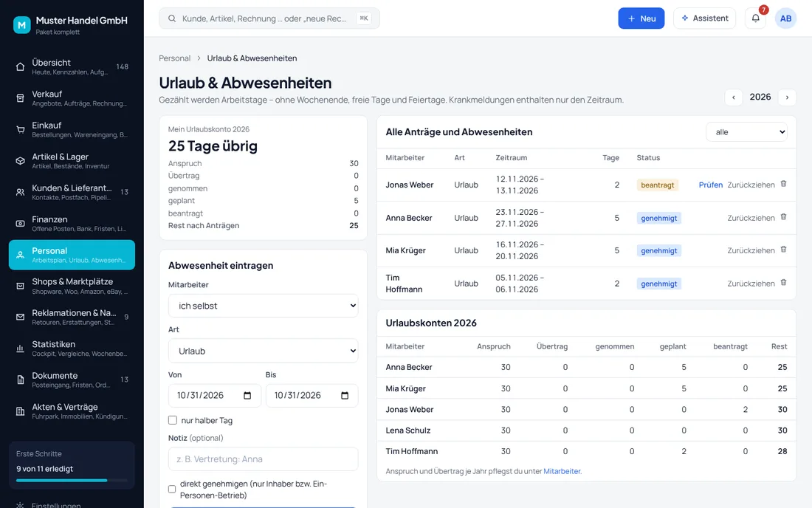Viewport: 812px width, 508px height.
Task: Open the Bis date calendar picker
Action: 345,396
